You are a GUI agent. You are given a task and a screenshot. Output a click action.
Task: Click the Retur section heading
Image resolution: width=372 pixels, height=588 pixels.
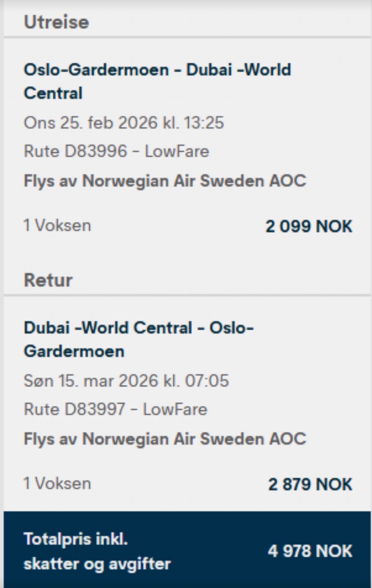48,280
